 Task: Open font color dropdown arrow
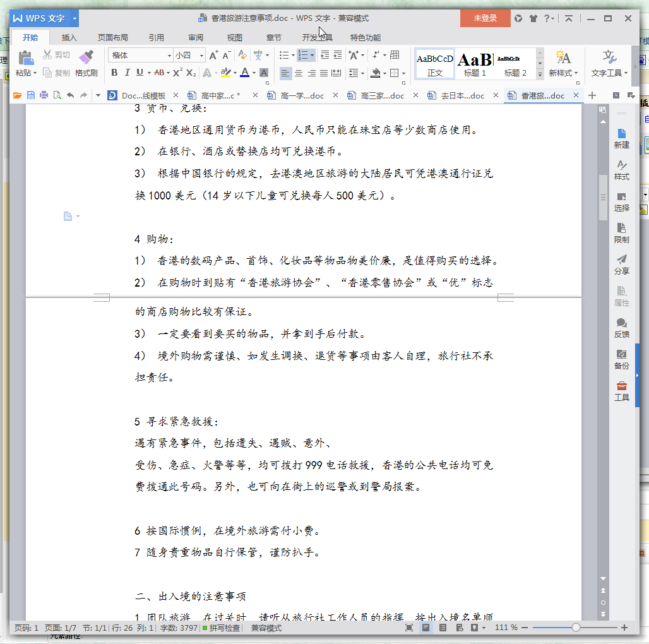pyautogui.click(x=254, y=73)
